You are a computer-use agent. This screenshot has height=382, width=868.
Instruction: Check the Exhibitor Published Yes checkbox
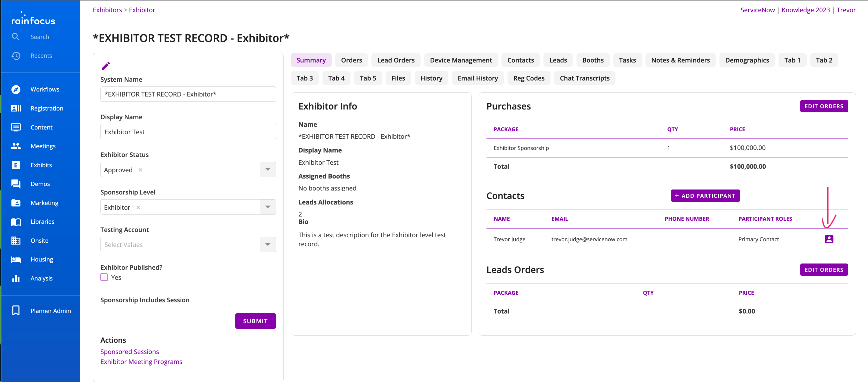(x=104, y=277)
